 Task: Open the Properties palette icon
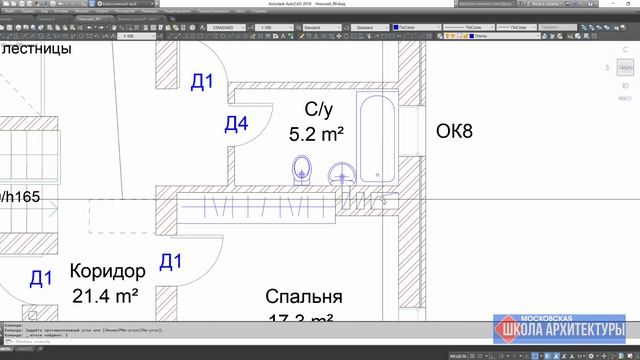tap(146, 27)
